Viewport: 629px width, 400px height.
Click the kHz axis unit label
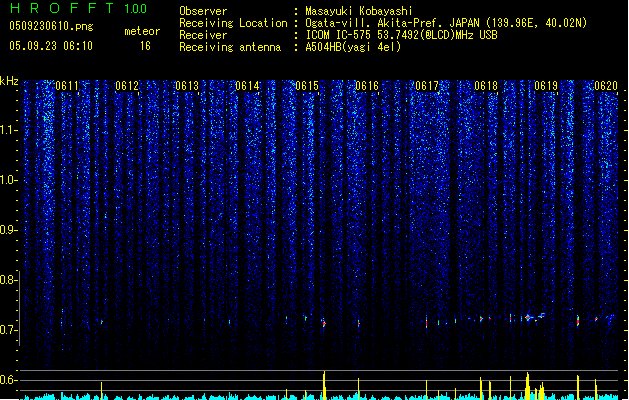pyautogui.click(x=9, y=81)
